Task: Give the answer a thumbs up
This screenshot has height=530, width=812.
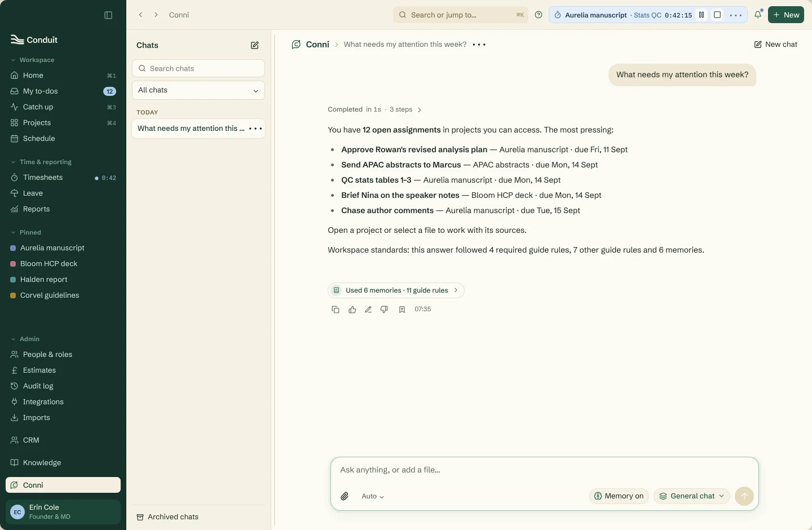Action: point(352,310)
